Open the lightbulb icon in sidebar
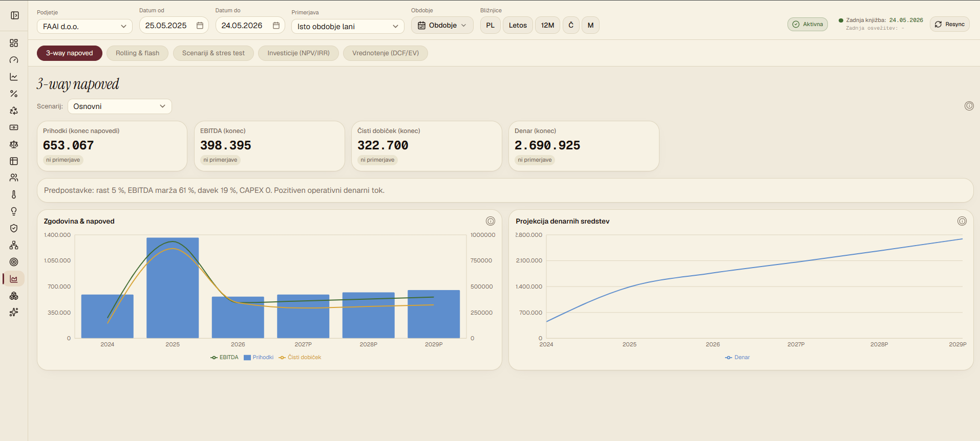The height and width of the screenshot is (441, 980). 14,211
